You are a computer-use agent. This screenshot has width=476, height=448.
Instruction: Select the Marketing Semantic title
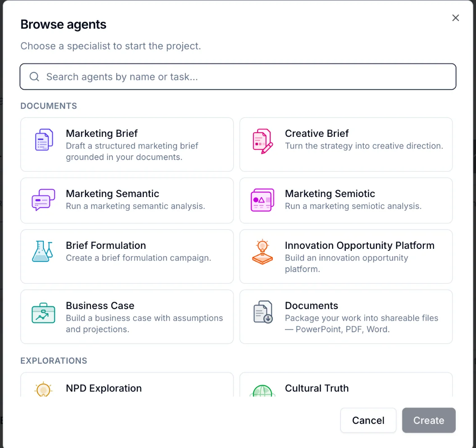[112, 194]
